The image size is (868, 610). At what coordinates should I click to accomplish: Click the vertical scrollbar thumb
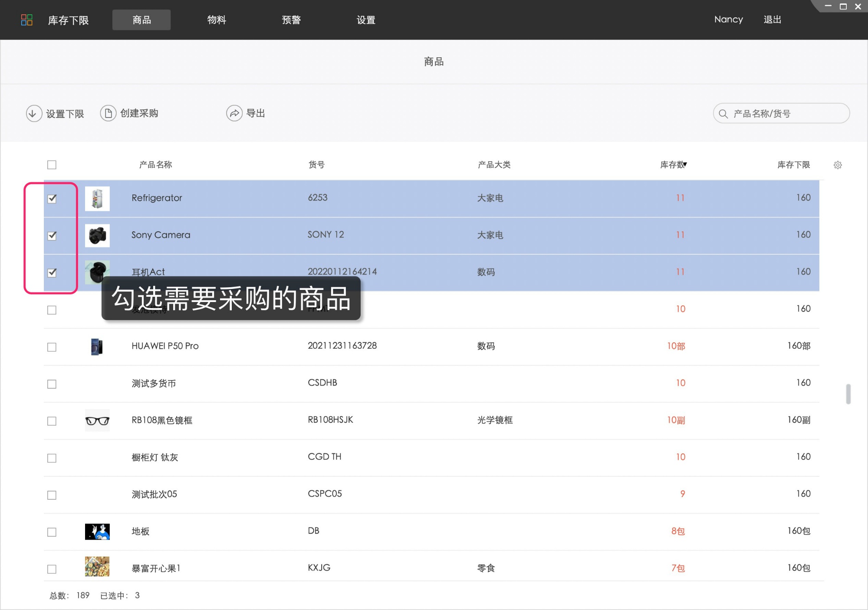tap(848, 394)
